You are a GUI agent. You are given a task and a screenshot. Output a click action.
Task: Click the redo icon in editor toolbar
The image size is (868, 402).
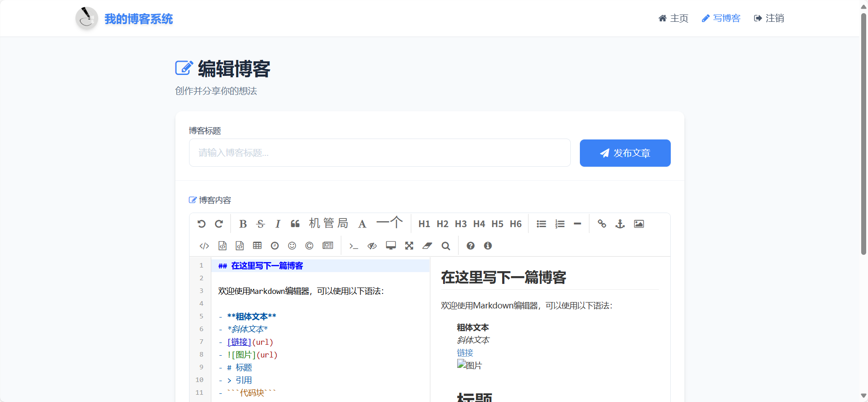[x=219, y=224]
